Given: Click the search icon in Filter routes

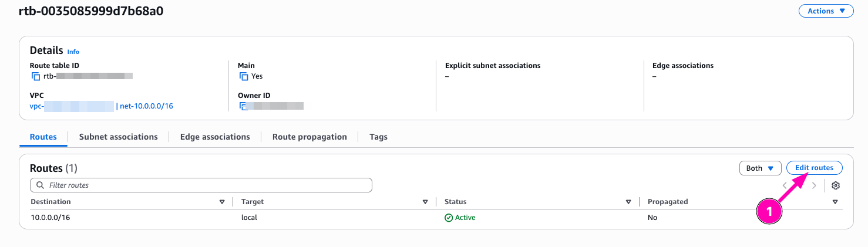Looking at the screenshot, I should 40,185.
